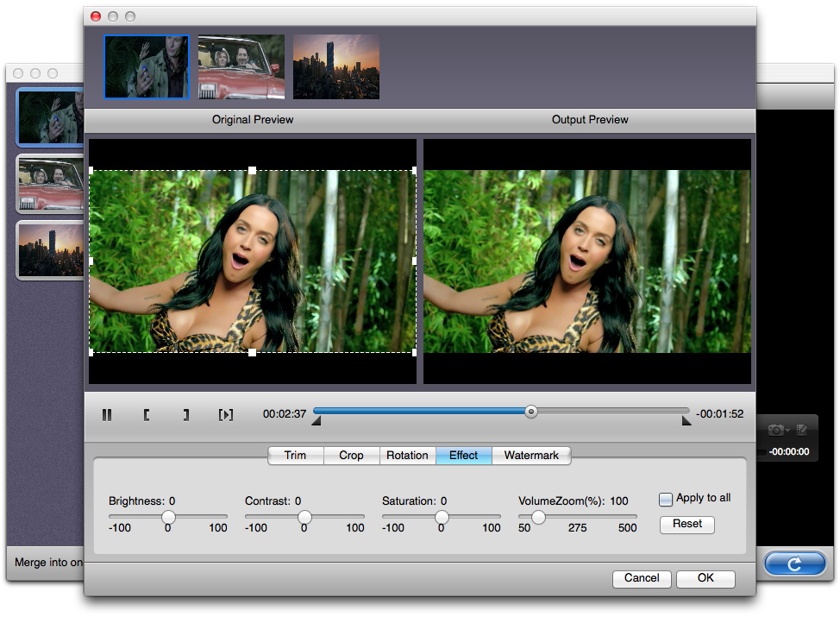This screenshot has height=617, width=840.
Task: Click bottom-right crop corner handle in Original Preview
Action: (414, 353)
